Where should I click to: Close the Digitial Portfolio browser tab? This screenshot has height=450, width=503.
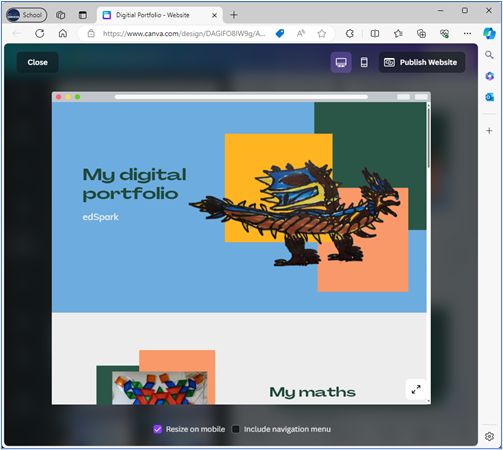[x=215, y=15]
